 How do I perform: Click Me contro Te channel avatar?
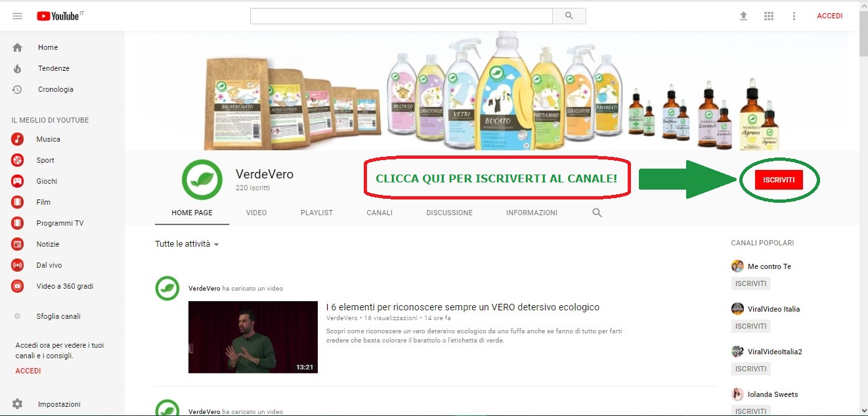pos(737,266)
